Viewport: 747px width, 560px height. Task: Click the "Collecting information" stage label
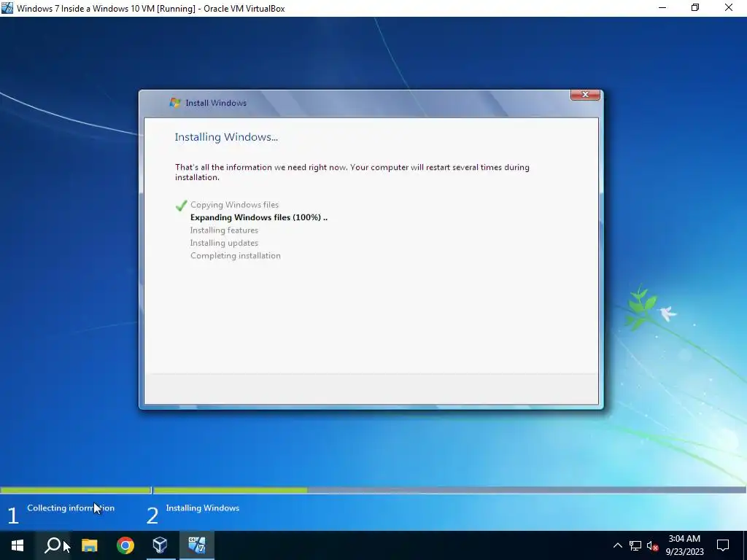[71, 508]
